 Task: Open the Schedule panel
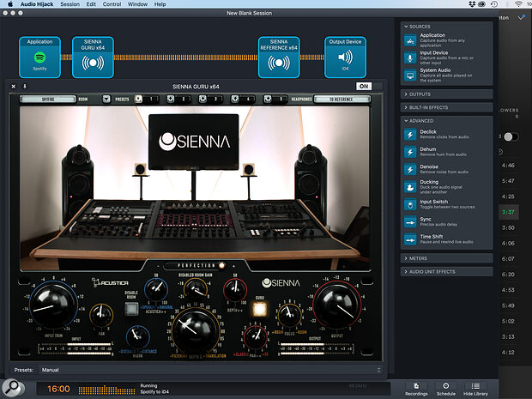[446, 389]
